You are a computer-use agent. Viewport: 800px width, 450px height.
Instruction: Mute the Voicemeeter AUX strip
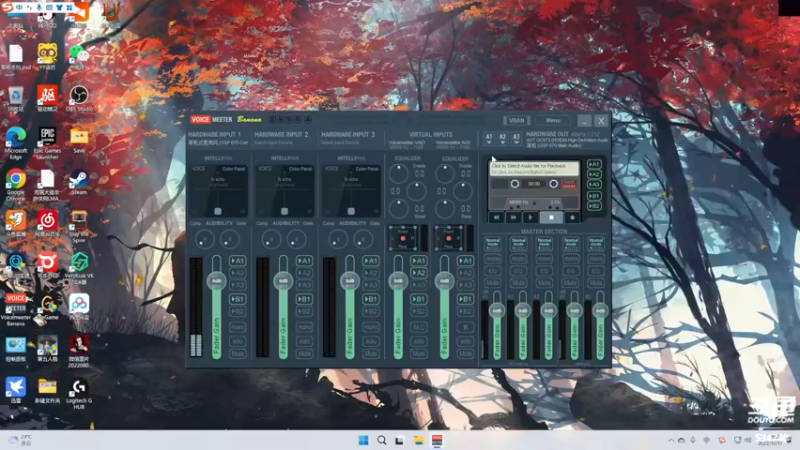(x=465, y=354)
